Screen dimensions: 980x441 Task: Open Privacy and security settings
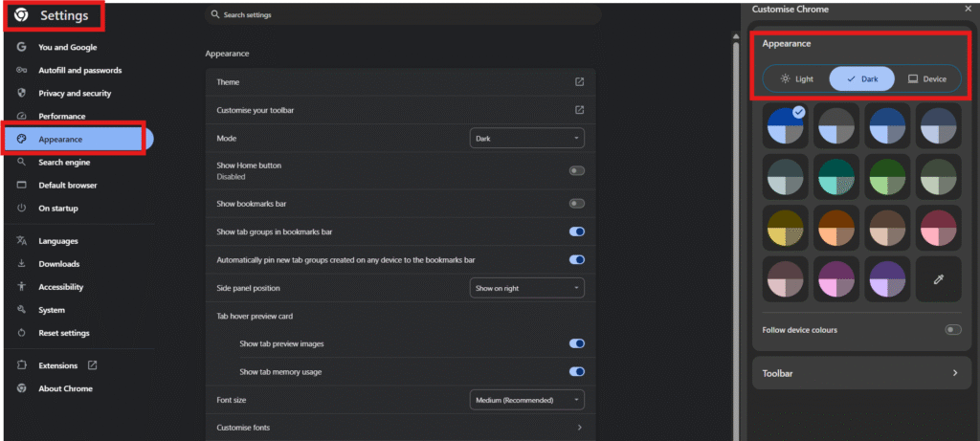tap(75, 93)
